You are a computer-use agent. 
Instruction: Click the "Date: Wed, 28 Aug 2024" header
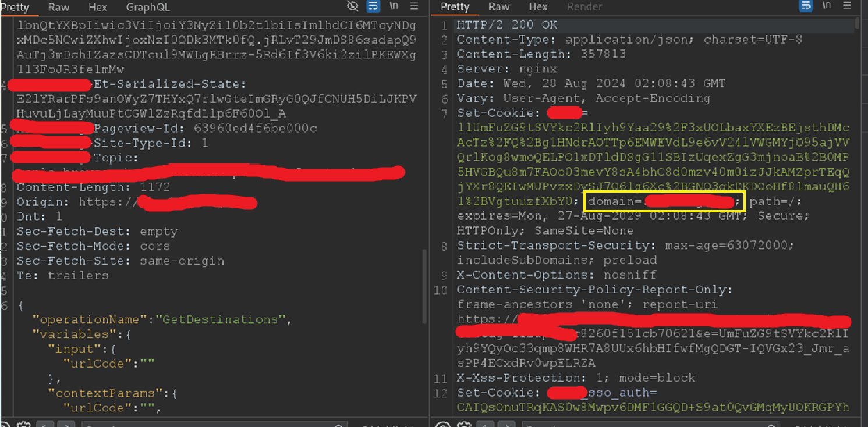coord(591,84)
